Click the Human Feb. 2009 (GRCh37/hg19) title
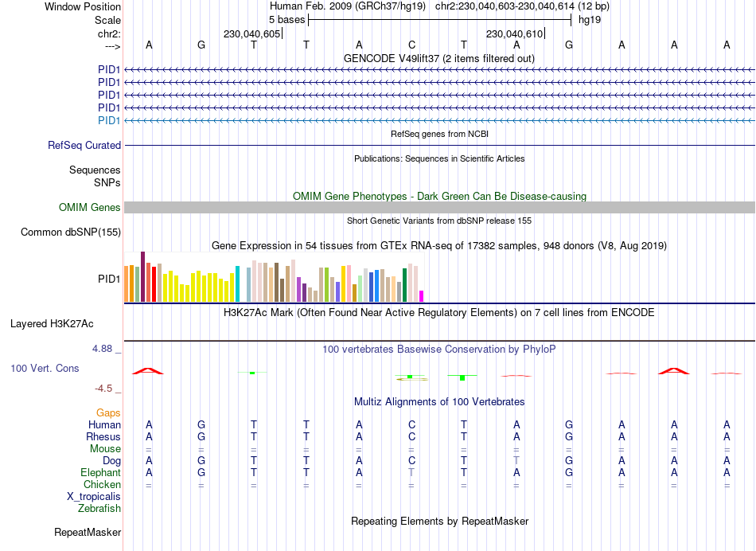 tap(348, 6)
